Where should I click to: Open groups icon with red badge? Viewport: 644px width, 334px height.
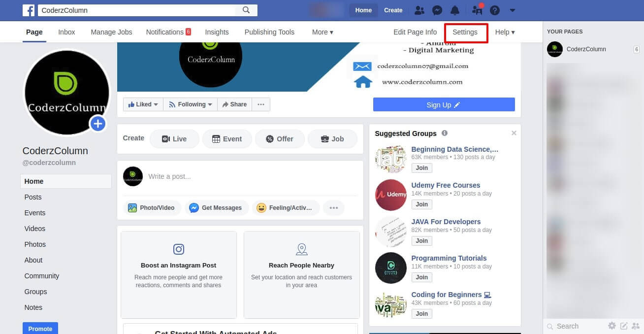(477, 10)
